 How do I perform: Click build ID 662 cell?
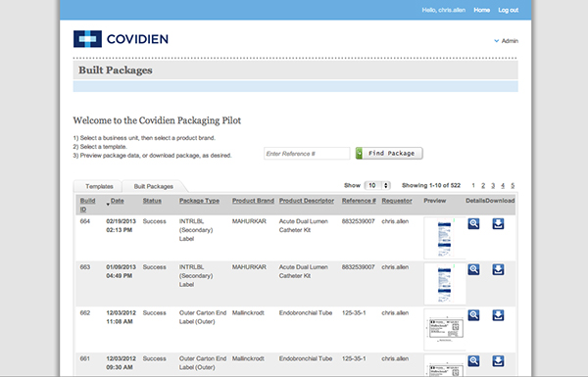[85, 313]
